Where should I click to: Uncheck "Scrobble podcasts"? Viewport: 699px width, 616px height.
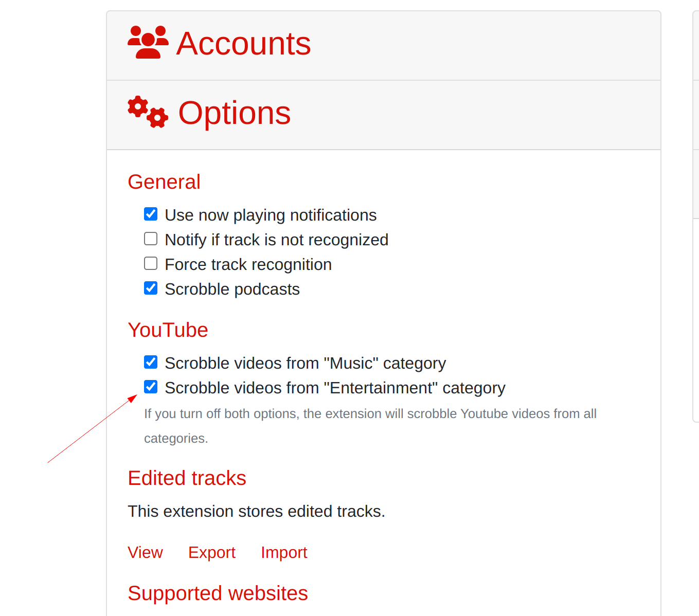pos(150,287)
